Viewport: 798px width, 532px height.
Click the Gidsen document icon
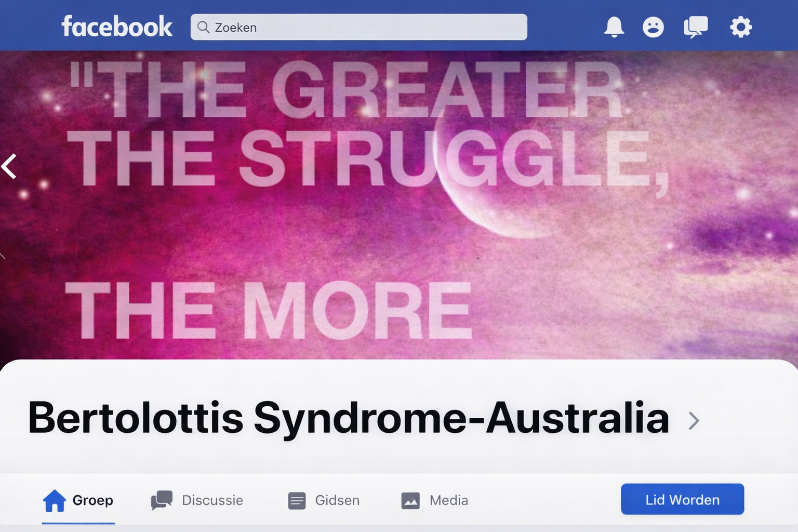click(x=297, y=501)
